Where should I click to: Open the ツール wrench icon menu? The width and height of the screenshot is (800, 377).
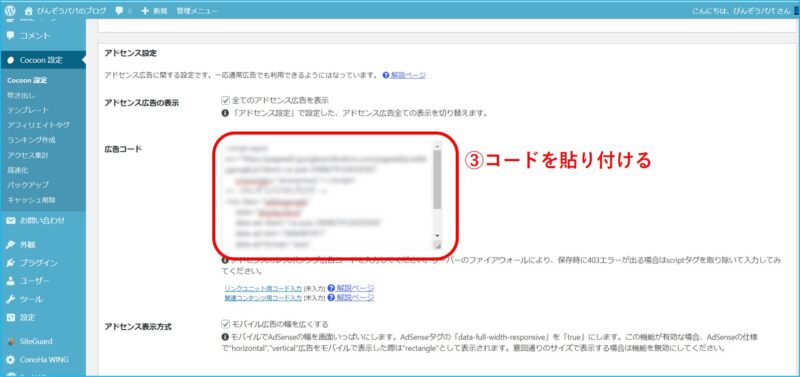(11, 299)
